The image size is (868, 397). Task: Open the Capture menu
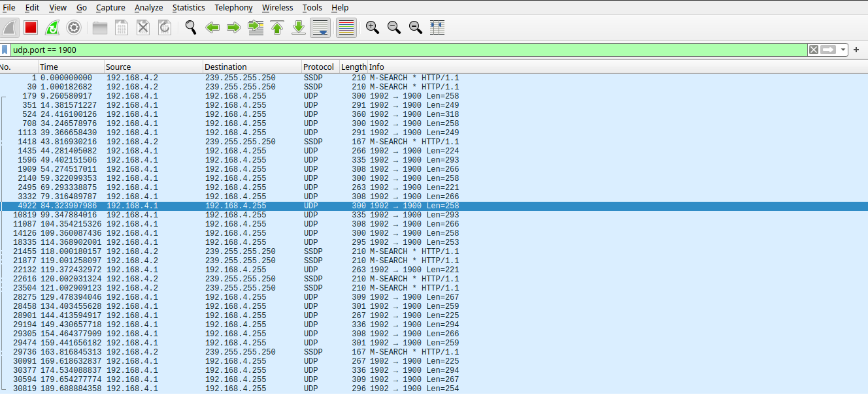(x=110, y=7)
